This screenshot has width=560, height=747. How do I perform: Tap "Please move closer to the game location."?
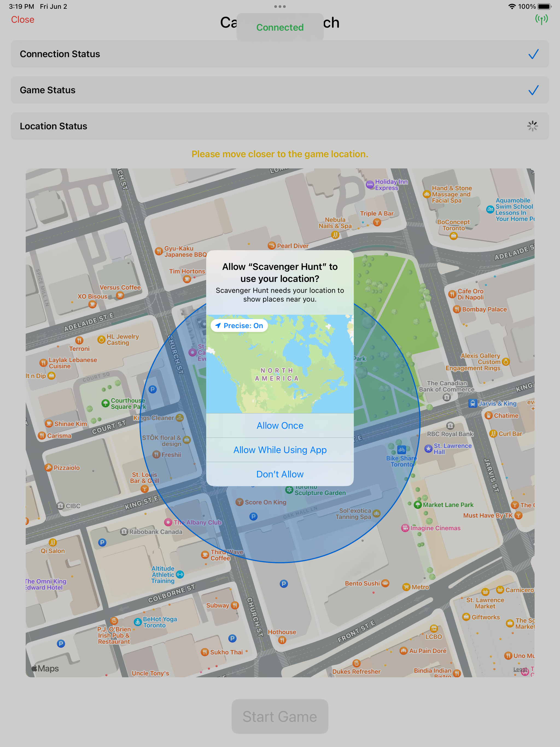[x=280, y=154]
